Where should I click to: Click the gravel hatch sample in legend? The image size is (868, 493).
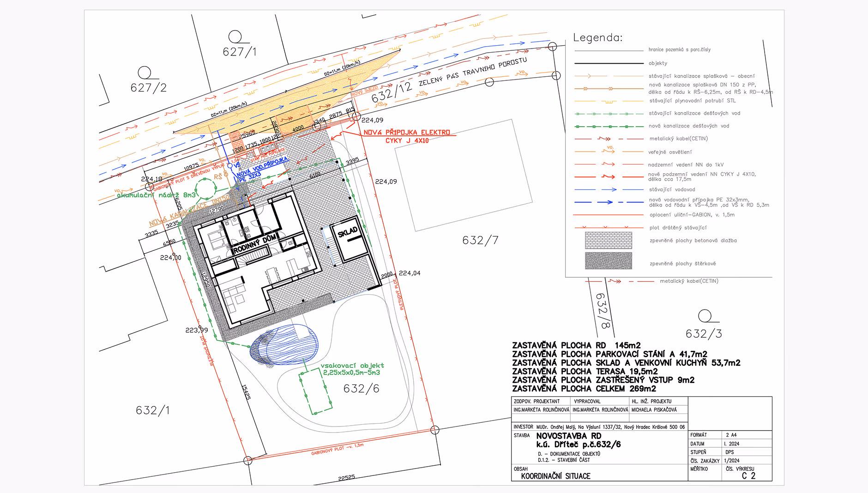pyautogui.click(x=609, y=261)
